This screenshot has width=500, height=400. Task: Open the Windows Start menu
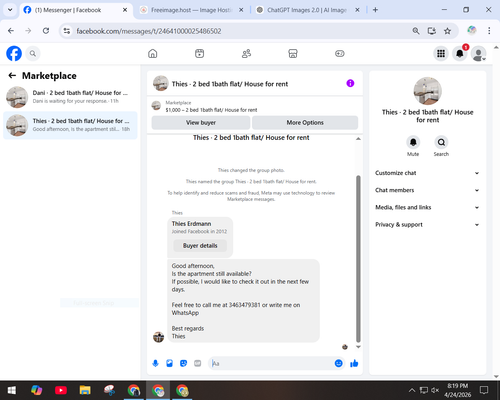(x=12, y=390)
